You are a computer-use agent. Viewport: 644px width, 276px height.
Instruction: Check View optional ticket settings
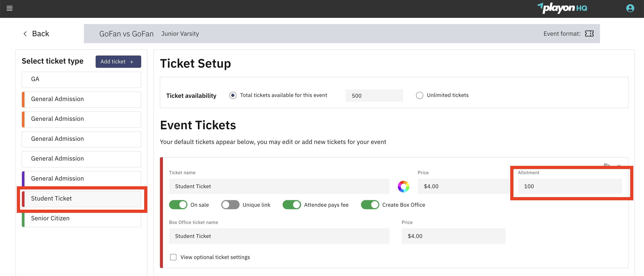tap(173, 257)
